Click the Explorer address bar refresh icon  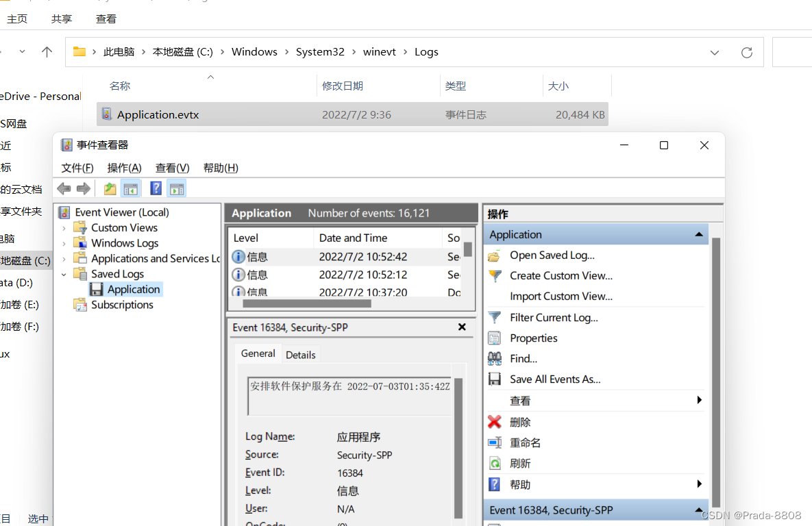coord(747,52)
